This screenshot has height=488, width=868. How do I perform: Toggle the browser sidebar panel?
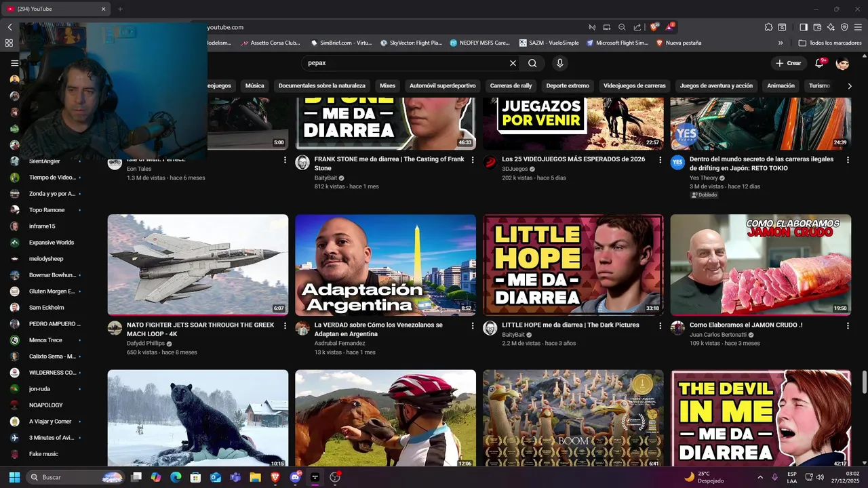coord(804,27)
